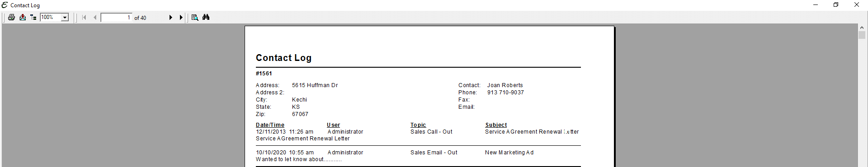Click the Contact Log app icon in title bar
This screenshot has width=868, height=167.
pos(5,5)
